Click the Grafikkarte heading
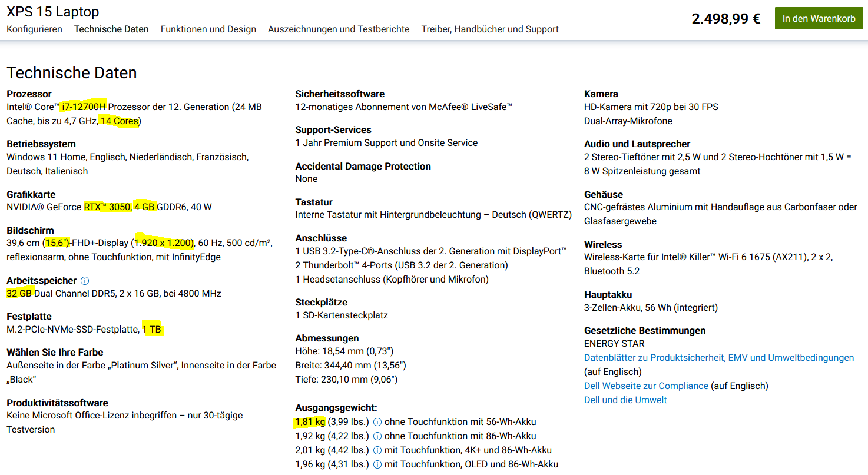The image size is (868, 475). [31, 194]
